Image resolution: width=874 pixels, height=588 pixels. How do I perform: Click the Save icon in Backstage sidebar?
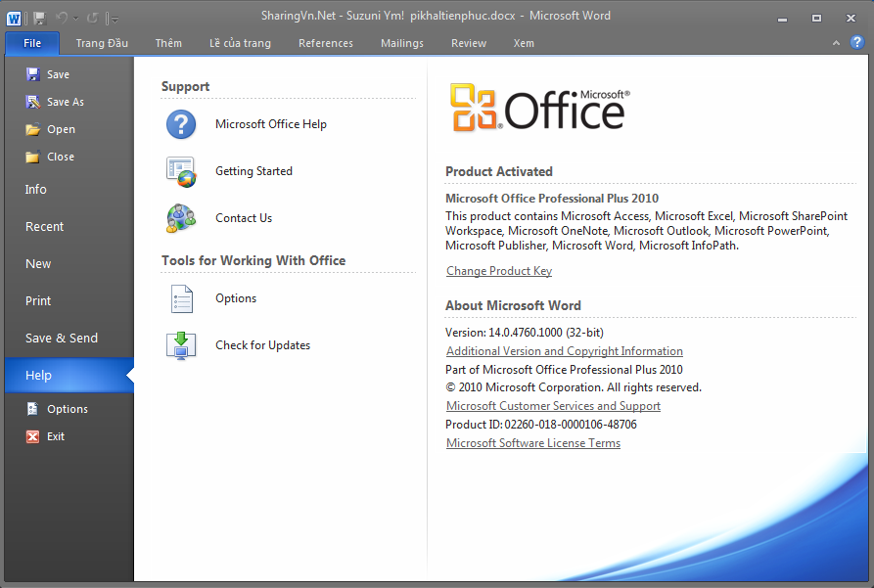pos(33,74)
